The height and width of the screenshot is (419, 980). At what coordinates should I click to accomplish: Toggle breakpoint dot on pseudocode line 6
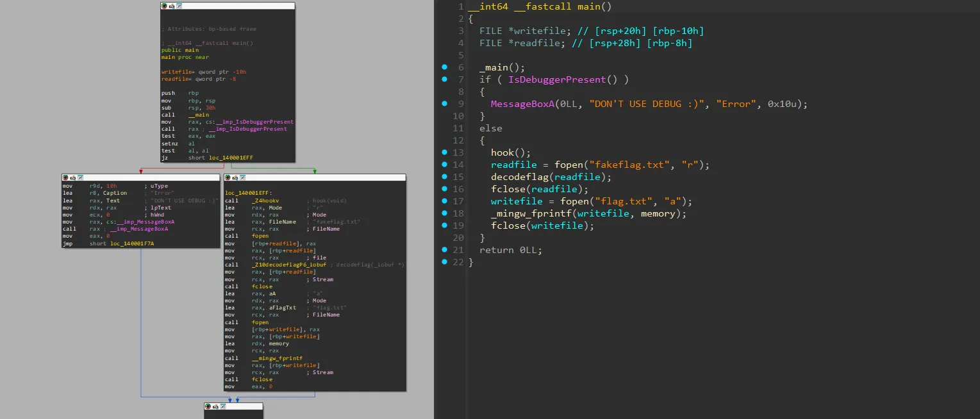click(x=444, y=67)
